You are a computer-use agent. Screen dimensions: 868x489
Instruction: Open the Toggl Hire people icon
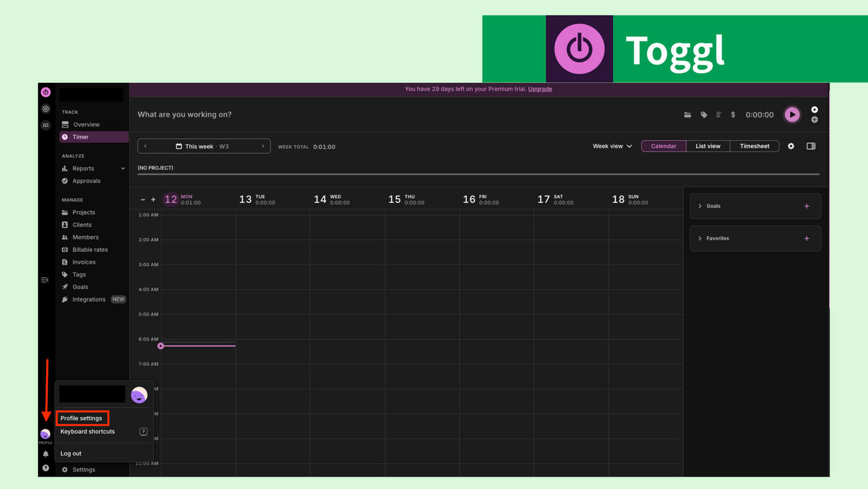pos(45,125)
